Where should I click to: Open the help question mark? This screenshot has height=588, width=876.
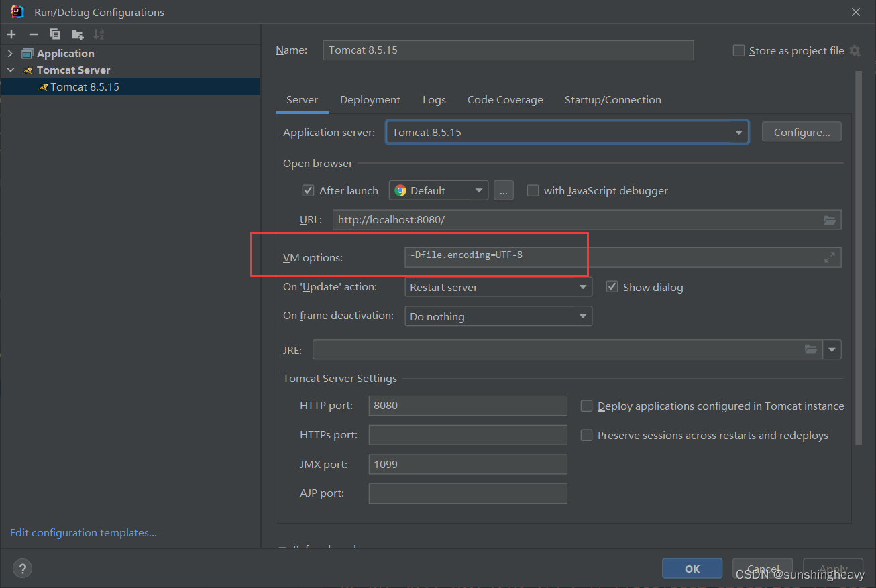point(22,569)
